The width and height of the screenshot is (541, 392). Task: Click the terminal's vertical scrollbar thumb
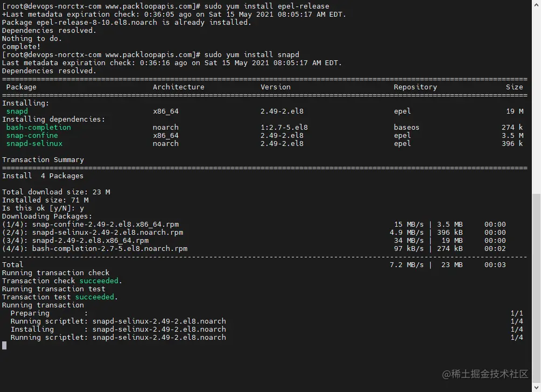pos(536,288)
